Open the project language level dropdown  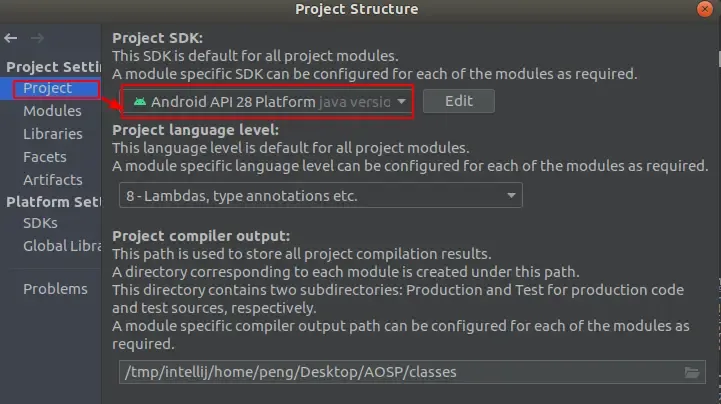click(x=511, y=196)
